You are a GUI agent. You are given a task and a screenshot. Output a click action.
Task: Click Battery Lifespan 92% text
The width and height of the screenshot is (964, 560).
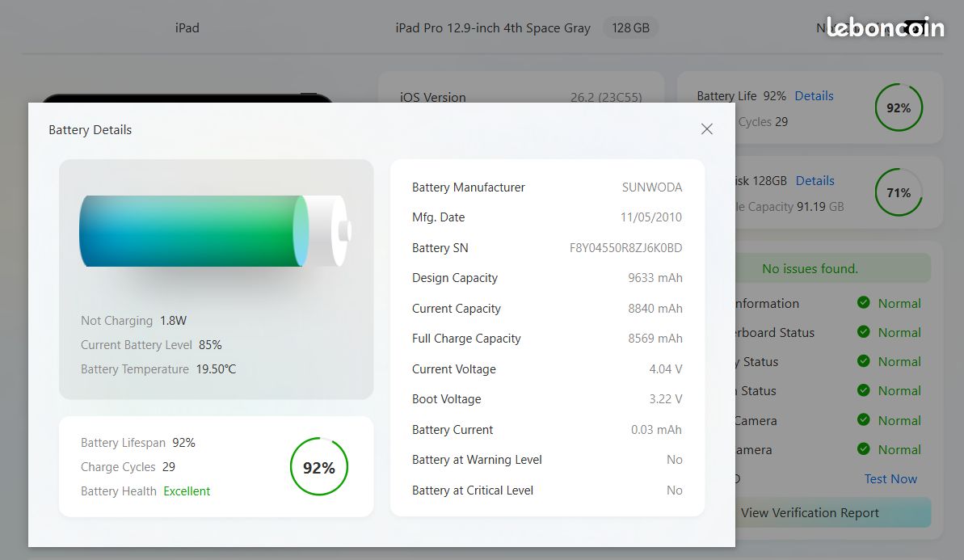137,443
